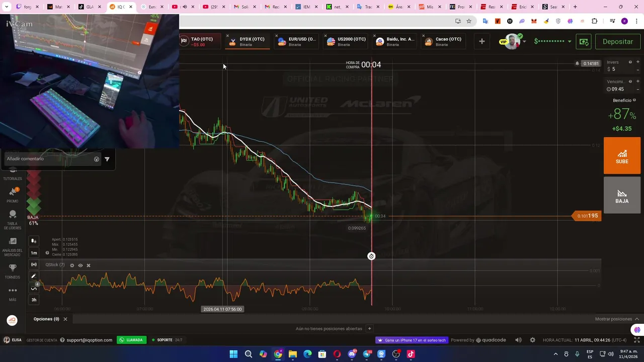
Task: Click the timer marker on chart
Action: point(371,256)
